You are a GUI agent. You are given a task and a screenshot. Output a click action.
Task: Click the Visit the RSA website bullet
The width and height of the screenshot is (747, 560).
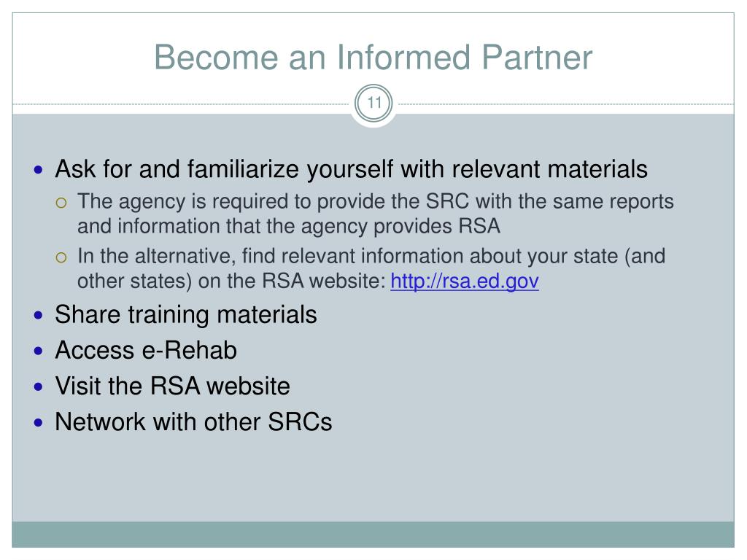[x=172, y=386]
